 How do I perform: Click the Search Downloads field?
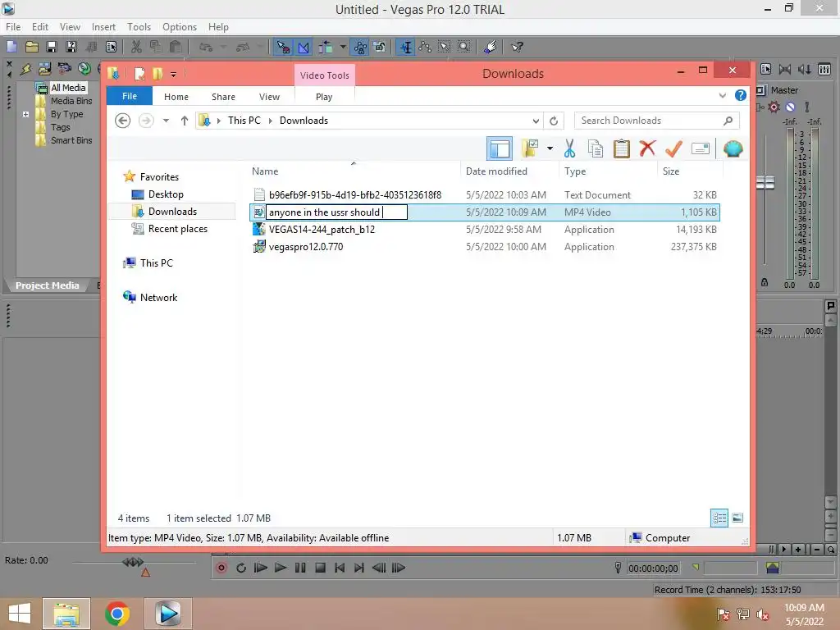click(x=657, y=121)
